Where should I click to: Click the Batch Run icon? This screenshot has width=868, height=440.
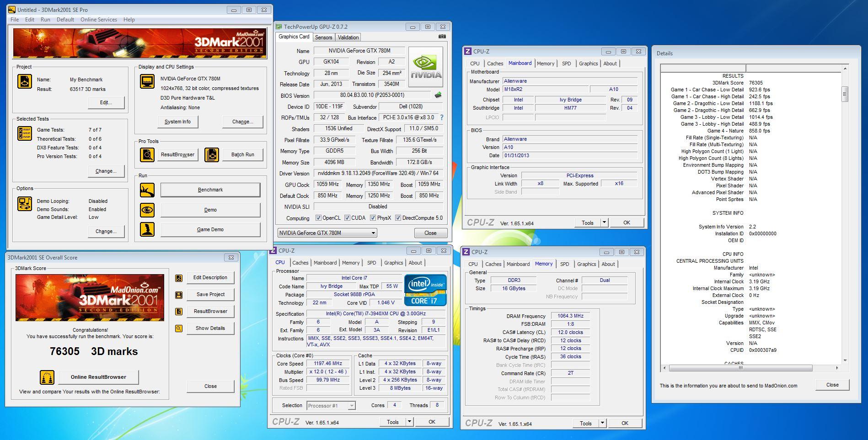point(212,155)
